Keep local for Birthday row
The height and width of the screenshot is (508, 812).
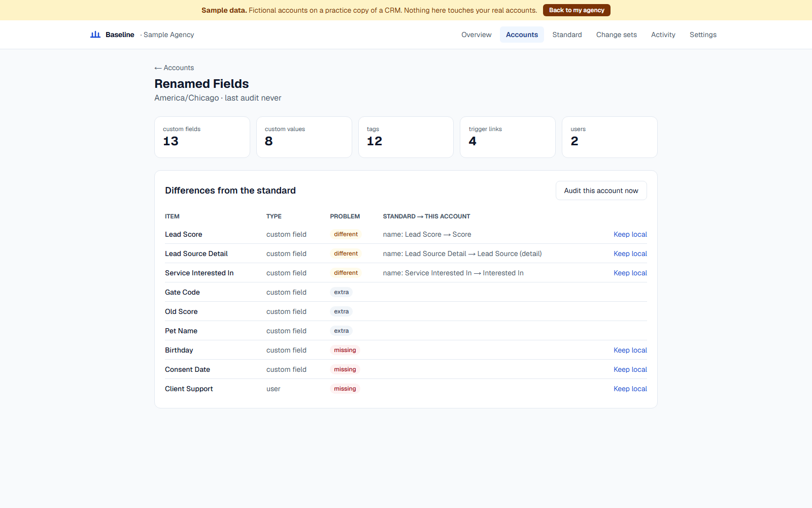coord(630,350)
